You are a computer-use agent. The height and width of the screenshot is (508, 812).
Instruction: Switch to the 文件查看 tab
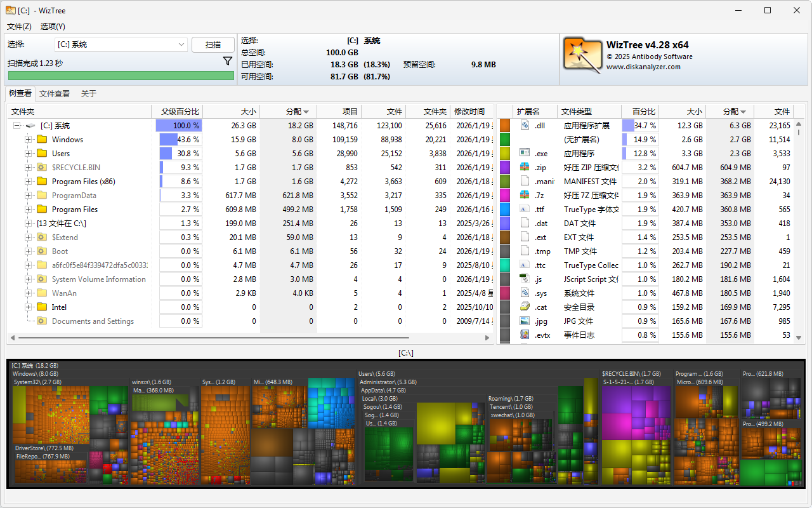click(55, 94)
